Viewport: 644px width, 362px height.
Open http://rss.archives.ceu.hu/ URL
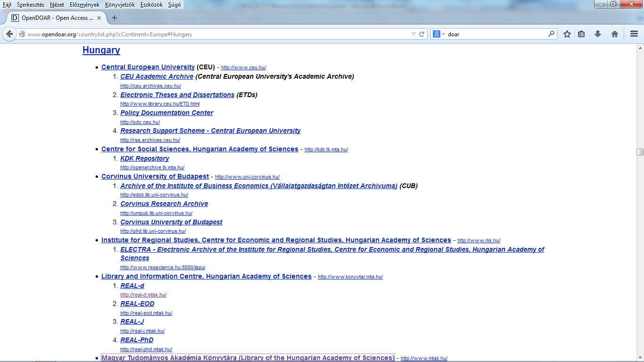pyautogui.click(x=150, y=140)
